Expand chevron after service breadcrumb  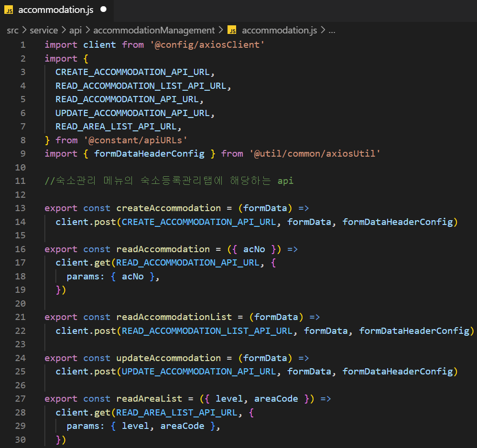click(64, 31)
